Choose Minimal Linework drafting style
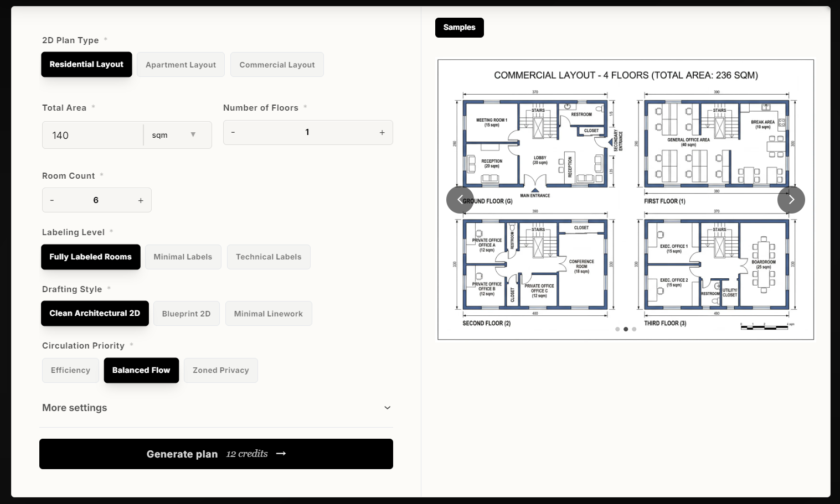The width and height of the screenshot is (840, 504). point(268,314)
